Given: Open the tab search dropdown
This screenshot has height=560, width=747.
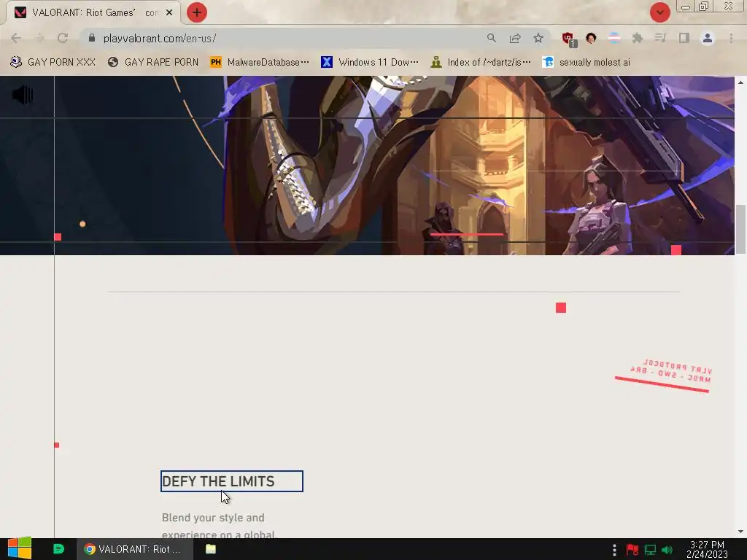Looking at the screenshot, I should [659, 13].
